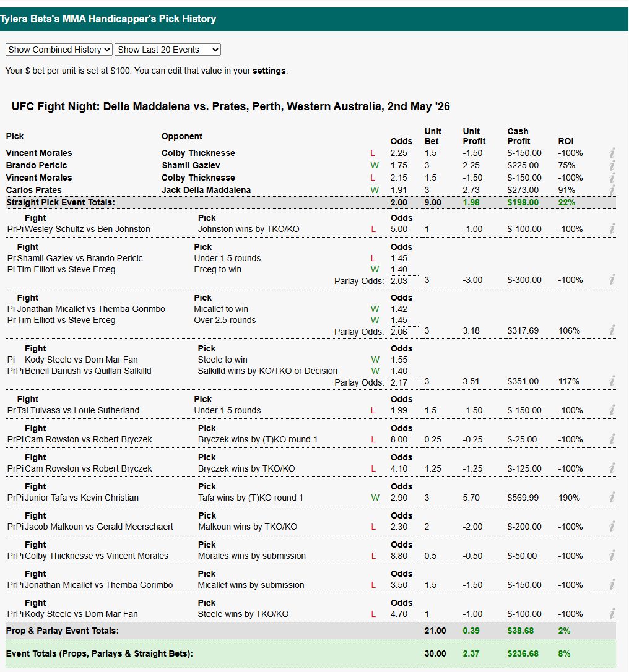
Task: Show info for the 2.03 odds parlay
Action: (x=612, y=280)
